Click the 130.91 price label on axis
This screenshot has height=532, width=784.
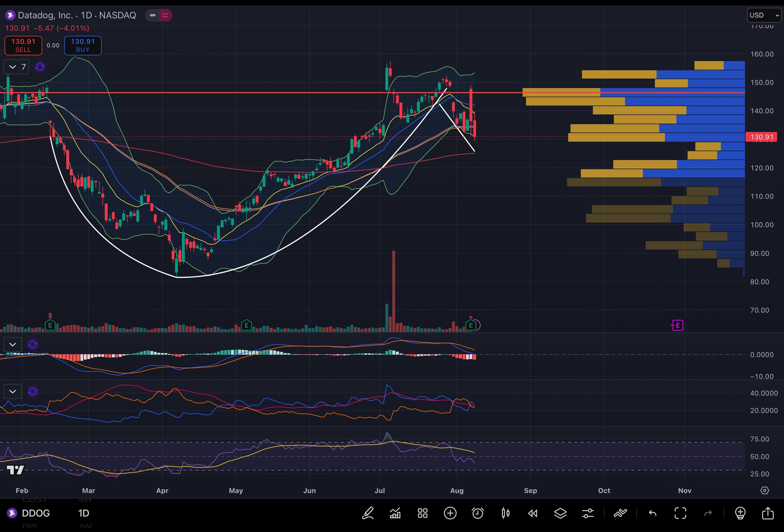[761, 137]
